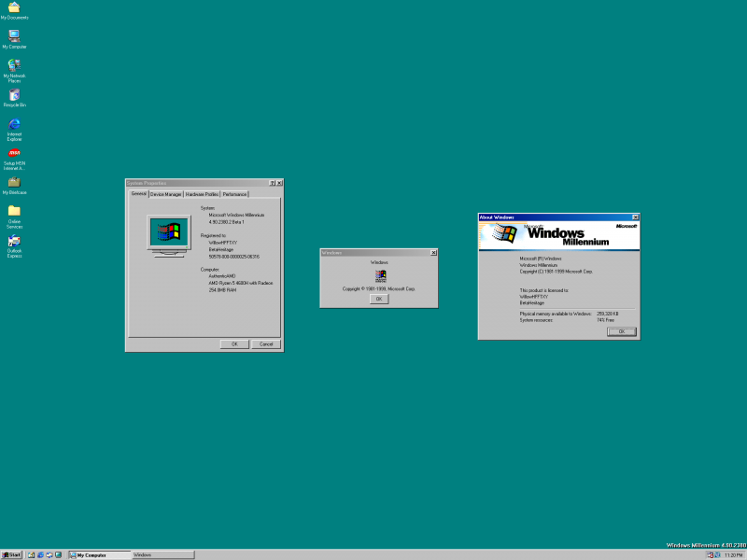747x560 pixels.
Task: Click the Windows flag icon in the small Windows dialog
Action: click(x=380, y=276)
